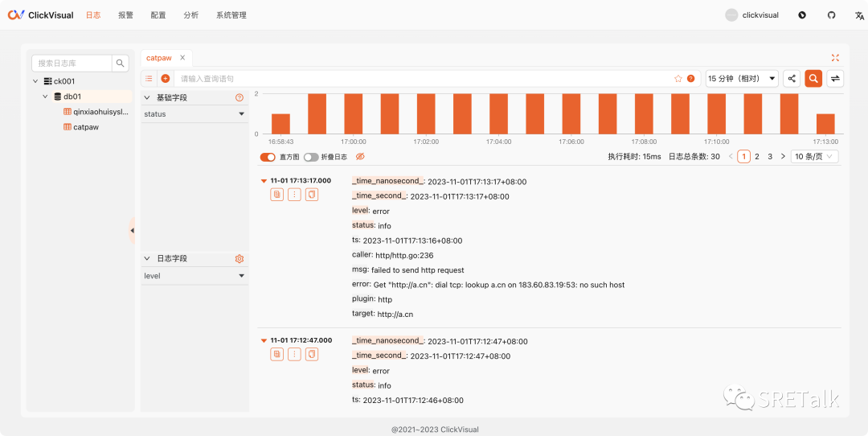Image resolution: width=868 pixels, height=436 pixels.
Task: Click first icon under 17:13:17.000 entry
Action: [276, 195]
